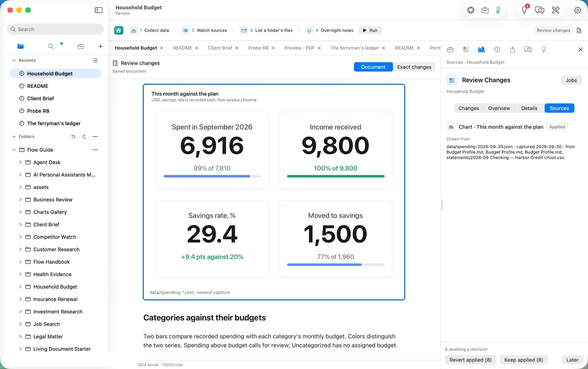
Task: Open the history clock icon in right panel
Action: click(497, 49)
